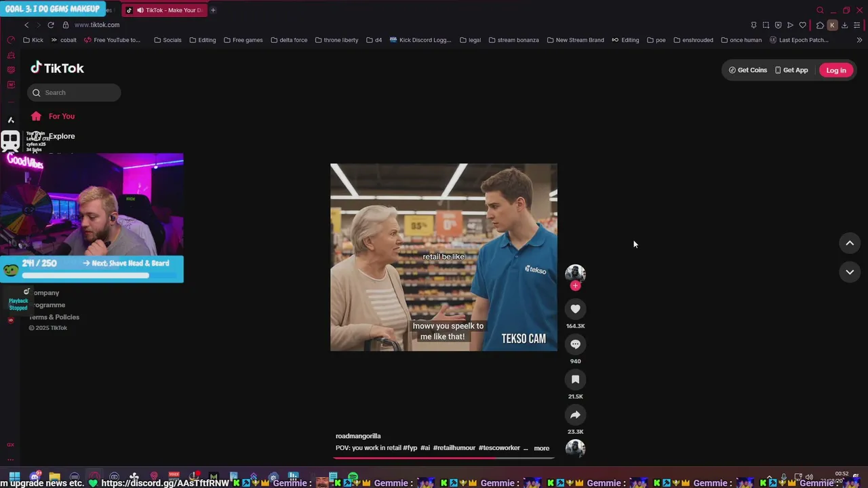The width and height of the screenshot is (868, 488).
Task: Open the delta force bookmark folder
Action: 289,40
